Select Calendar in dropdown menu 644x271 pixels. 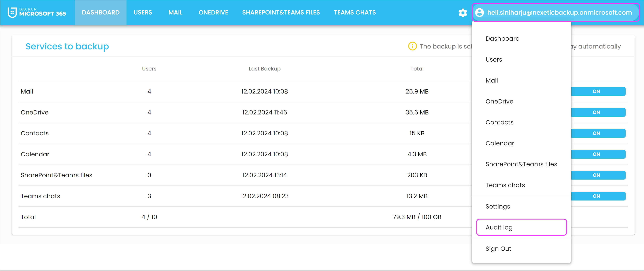click(x=521, y=143)
